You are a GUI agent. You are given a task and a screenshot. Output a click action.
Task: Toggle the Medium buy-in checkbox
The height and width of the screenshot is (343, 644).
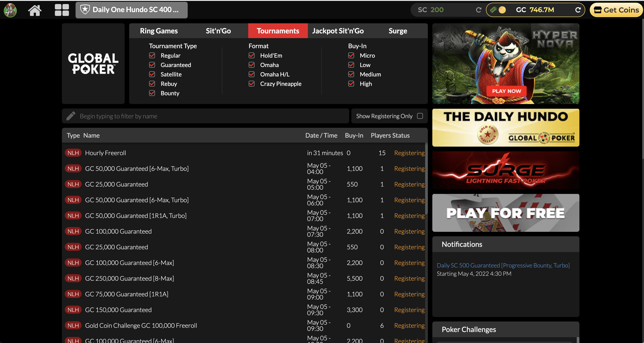351,74
